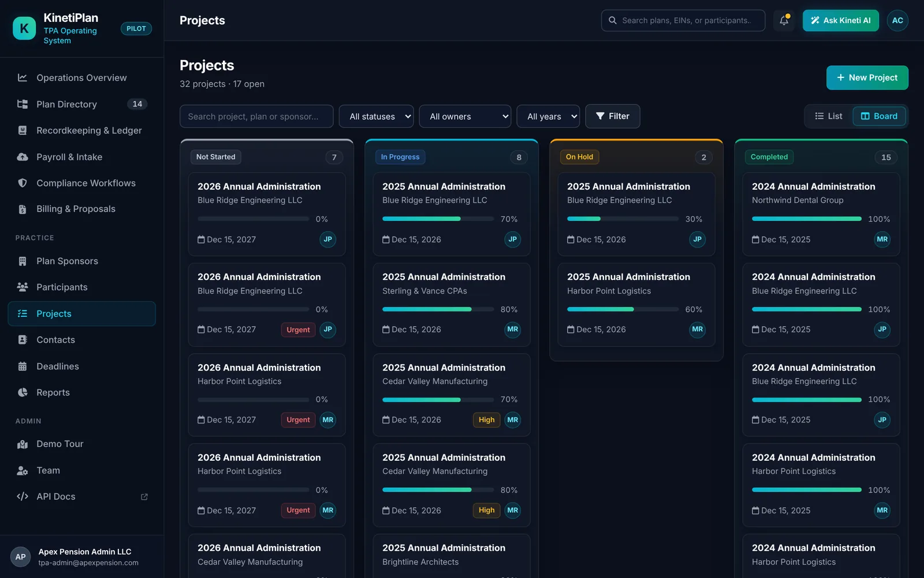Switch to List view
Viewport: 924px width, 578px height.
point(828,116)
